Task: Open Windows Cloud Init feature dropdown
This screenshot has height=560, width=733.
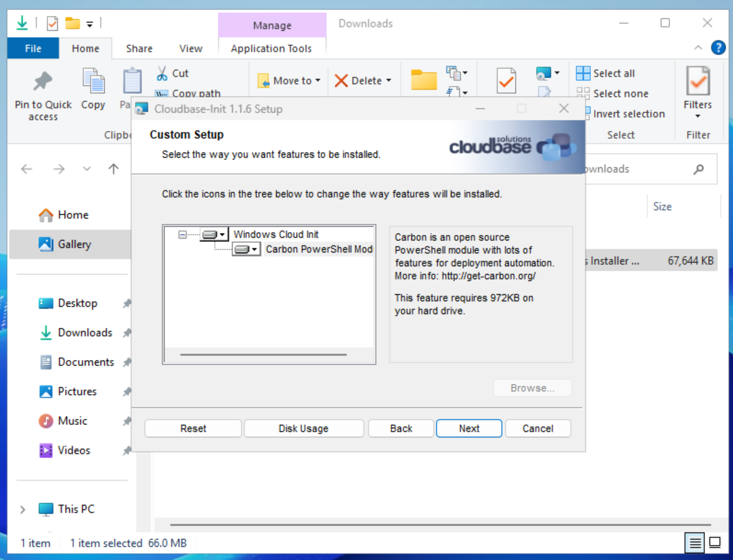Action: click(x=214, y=234)
